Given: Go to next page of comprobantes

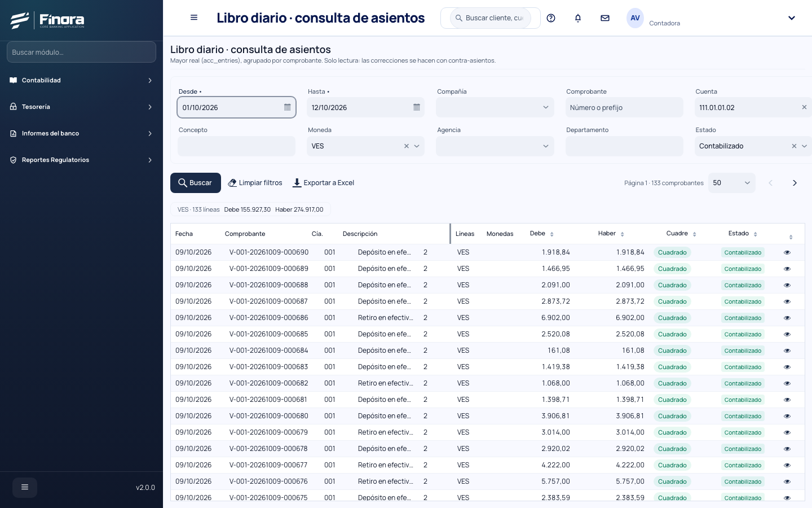Looking at the screenshot, I should 795,183.
